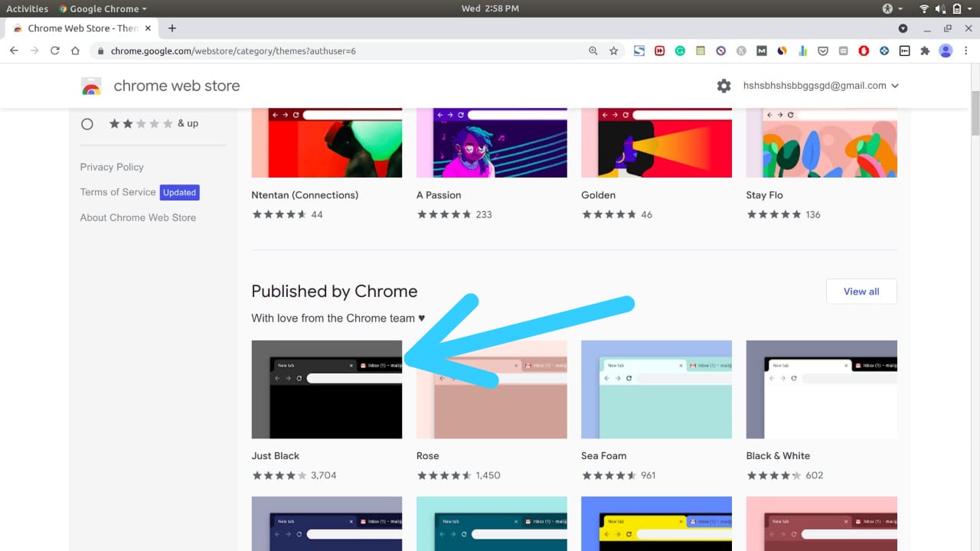980x551 pixels.
Task: Open the web store settings gear
Action: coord(724,86)
